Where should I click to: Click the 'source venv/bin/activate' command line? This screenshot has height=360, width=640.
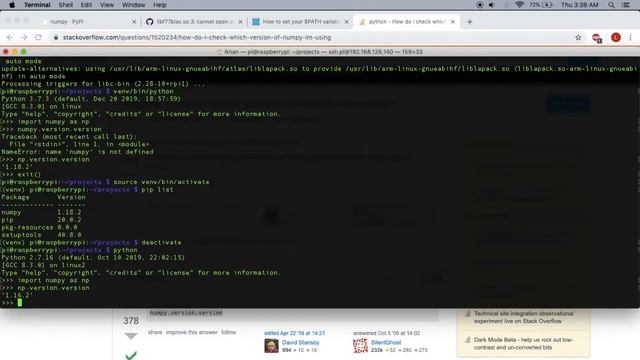click(105, 182)
